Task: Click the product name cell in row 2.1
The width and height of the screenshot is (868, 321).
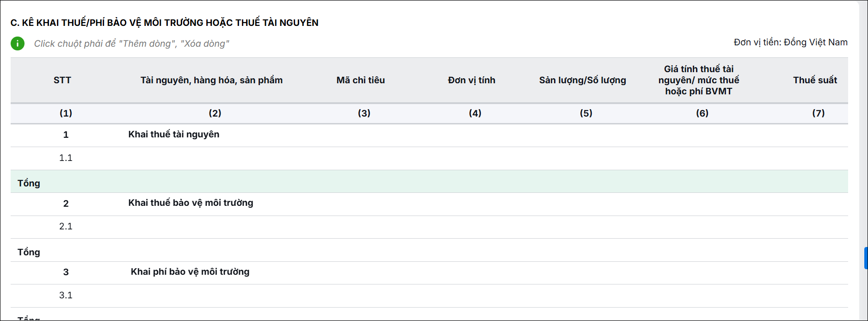Action: pos(215,227)
